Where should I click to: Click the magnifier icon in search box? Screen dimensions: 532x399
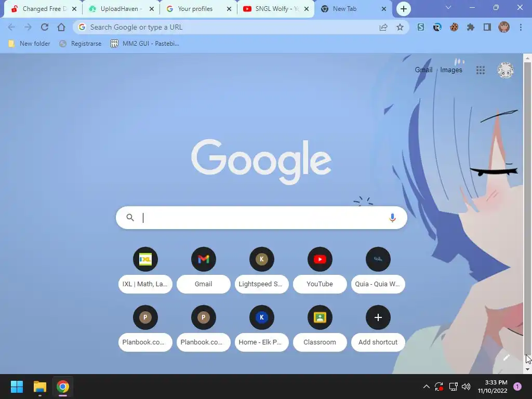130,218
